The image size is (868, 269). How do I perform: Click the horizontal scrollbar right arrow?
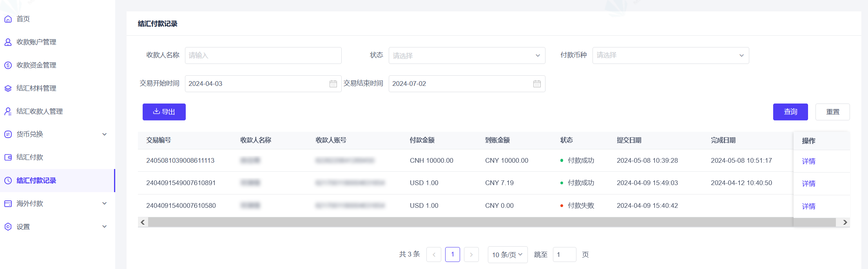pyautogui.click(x=845, y=222)
